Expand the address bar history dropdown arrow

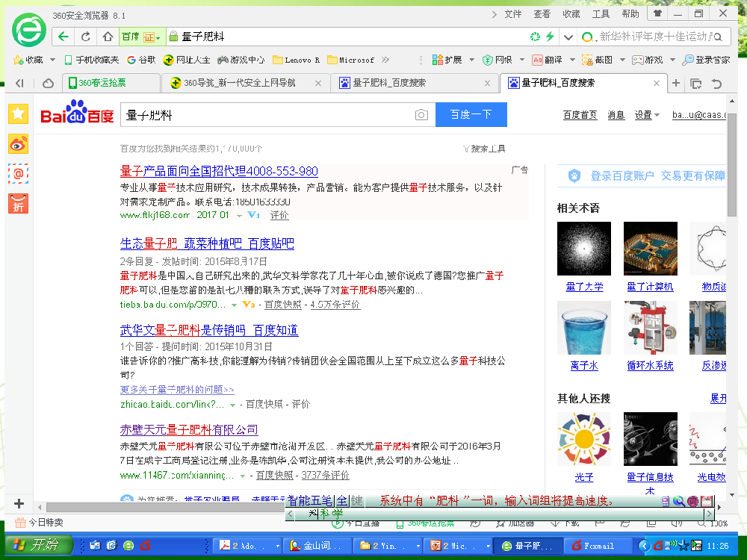click(568, 37)
